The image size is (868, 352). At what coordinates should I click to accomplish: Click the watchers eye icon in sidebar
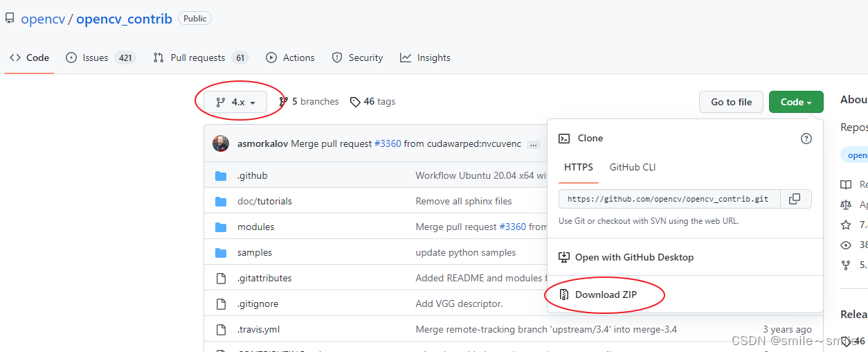tap(846, 245)
